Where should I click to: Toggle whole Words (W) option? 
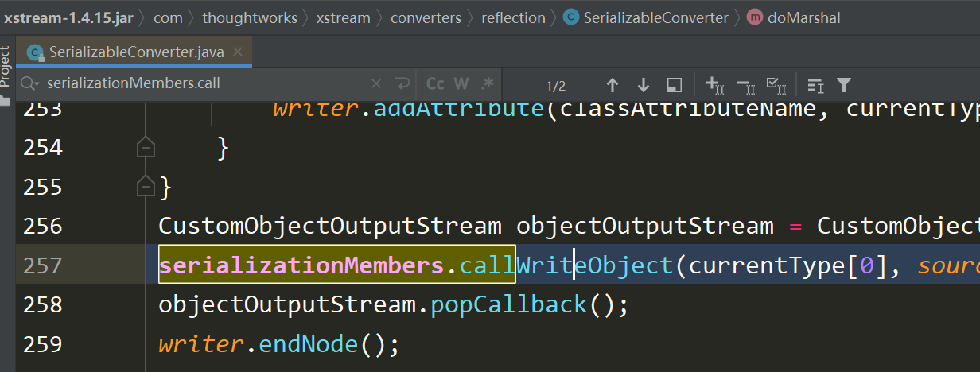461,84
